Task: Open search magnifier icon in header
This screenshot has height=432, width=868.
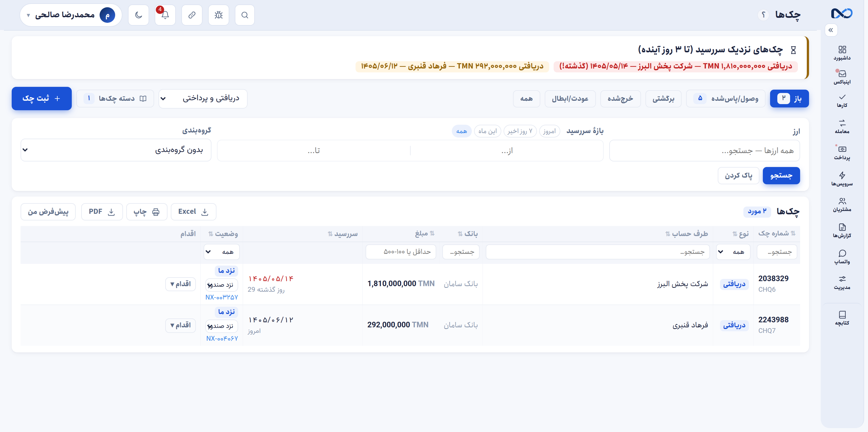Action: pos(245,15)
